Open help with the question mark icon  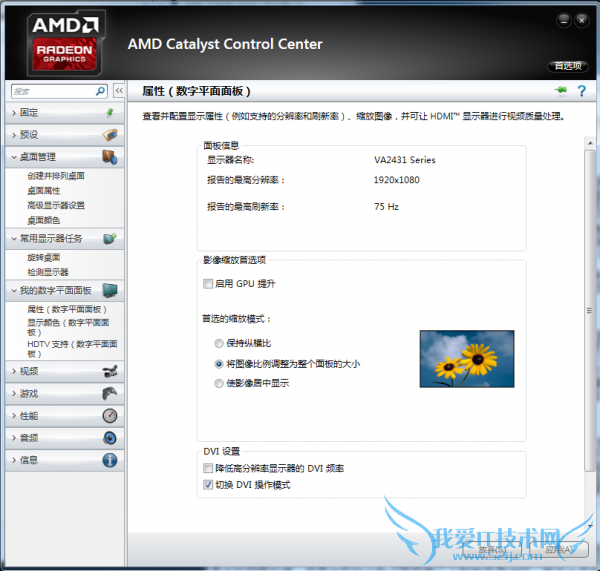click(x=582, y=91)
